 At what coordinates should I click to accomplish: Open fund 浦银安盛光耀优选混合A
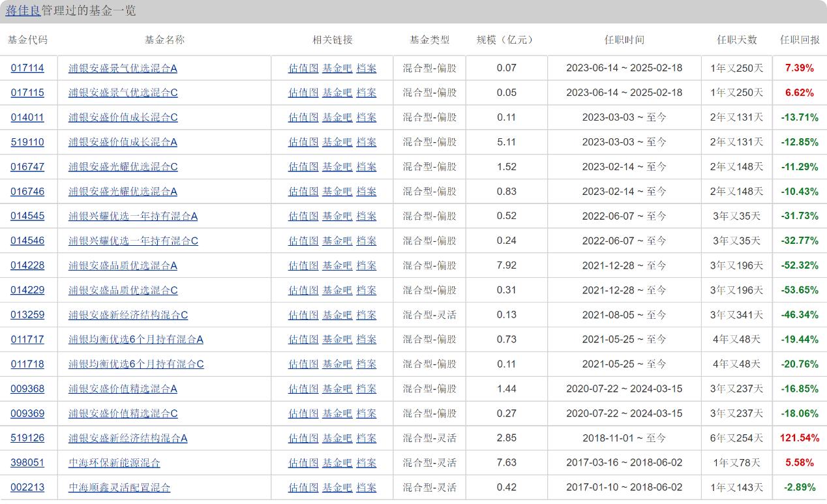click(123, 192)
